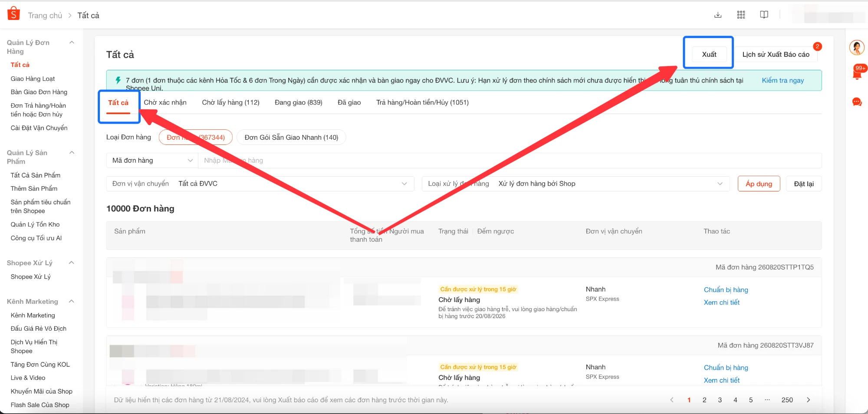Click the Đặt lại reset button
Viewport: 868px width, 414px height.
(x=804, y=184)
